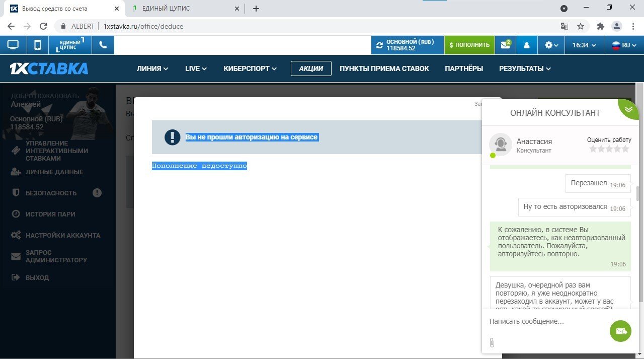Refresh the Основной (RUB) balance icon
The height and width of the screenshot is (359, 644).
click(x=379, y=45)
